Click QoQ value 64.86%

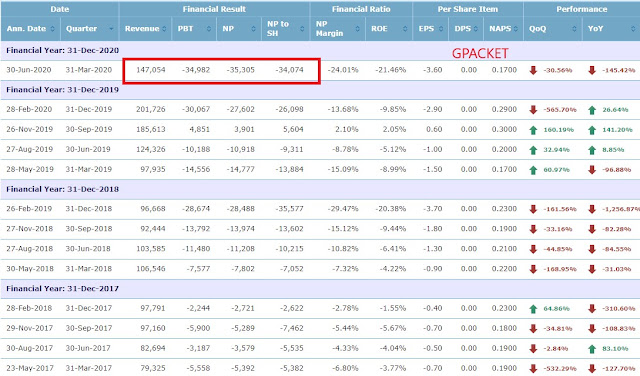tap(556, 309)
